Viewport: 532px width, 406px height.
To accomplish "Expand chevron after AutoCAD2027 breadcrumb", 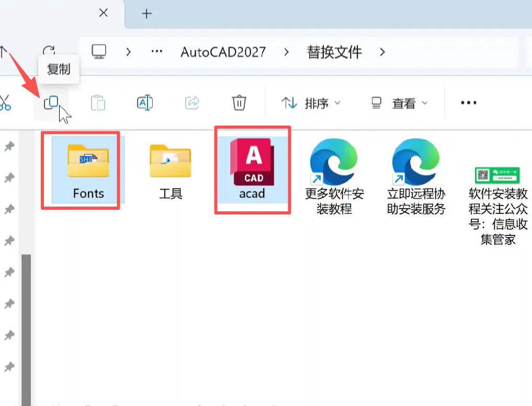I will pyautogui.click(x=286, y=52).
